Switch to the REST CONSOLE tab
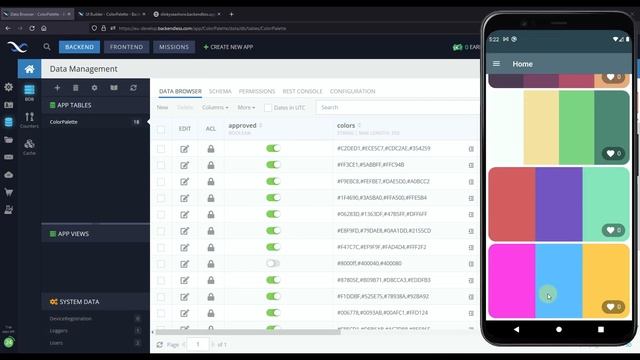This screenshot has height=360, width=640. click(302, 91)
